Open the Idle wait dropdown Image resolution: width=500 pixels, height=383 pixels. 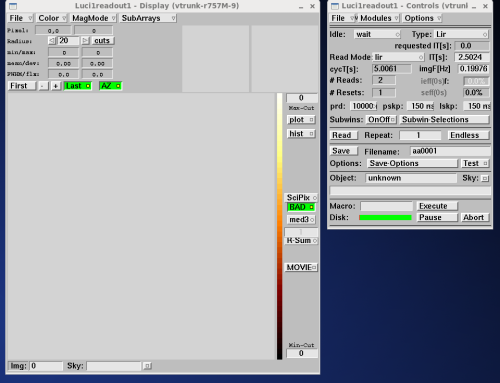pos(377,34)
